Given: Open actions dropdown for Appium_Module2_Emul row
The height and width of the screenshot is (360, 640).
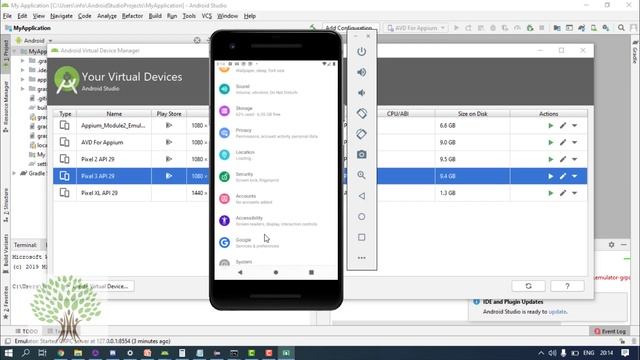Looking at the screenshot, I should 574,126.
